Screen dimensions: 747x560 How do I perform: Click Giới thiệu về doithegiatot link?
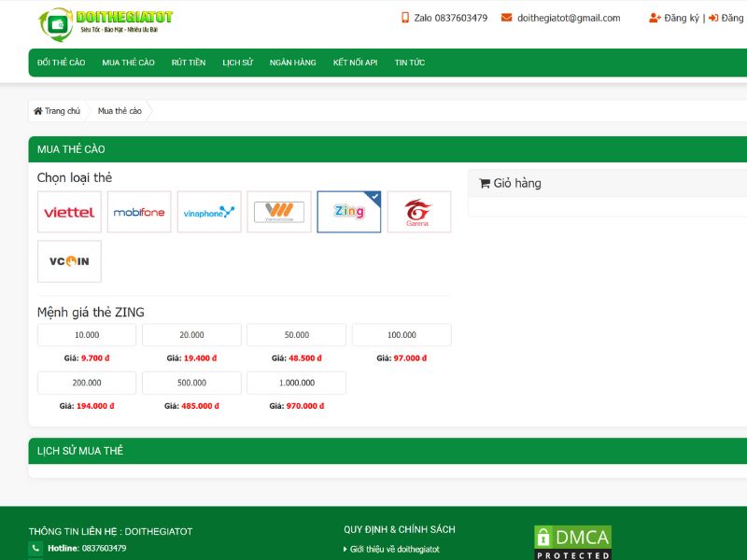(394, 549)
